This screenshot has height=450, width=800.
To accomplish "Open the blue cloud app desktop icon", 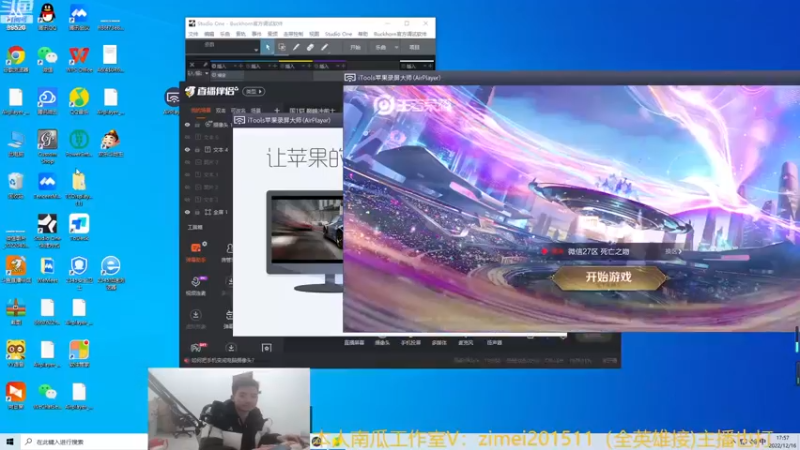I will coord(47,97).
